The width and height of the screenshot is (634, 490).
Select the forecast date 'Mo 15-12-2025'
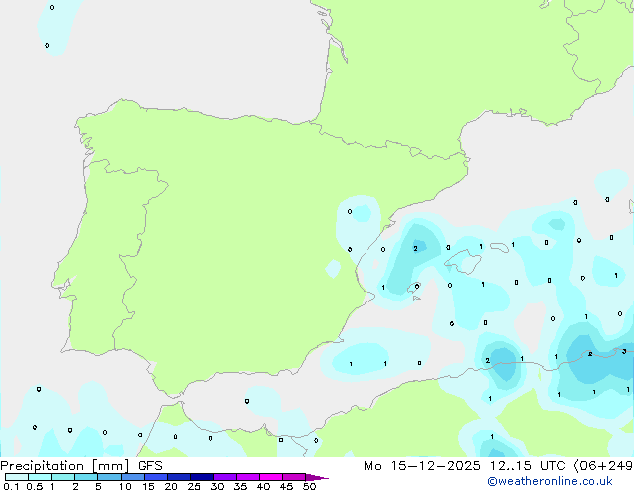(x=422, y=466)
